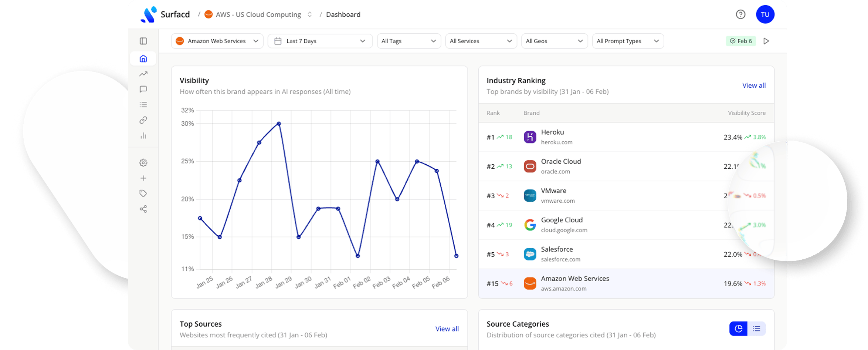Screen dimensions: 868x350
Task: Select the Feb 01 lowest data point
Action: [357, 256]
